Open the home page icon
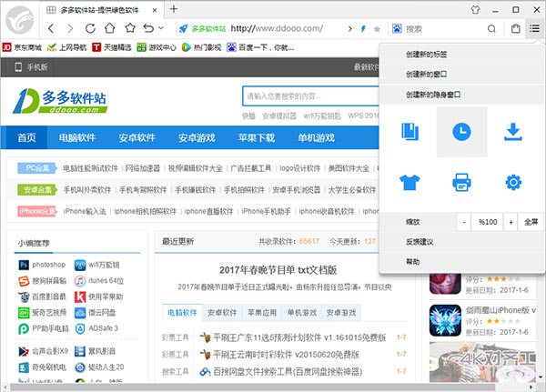Image resolution: width=546 pixels, height=392 pixels. 110,28
